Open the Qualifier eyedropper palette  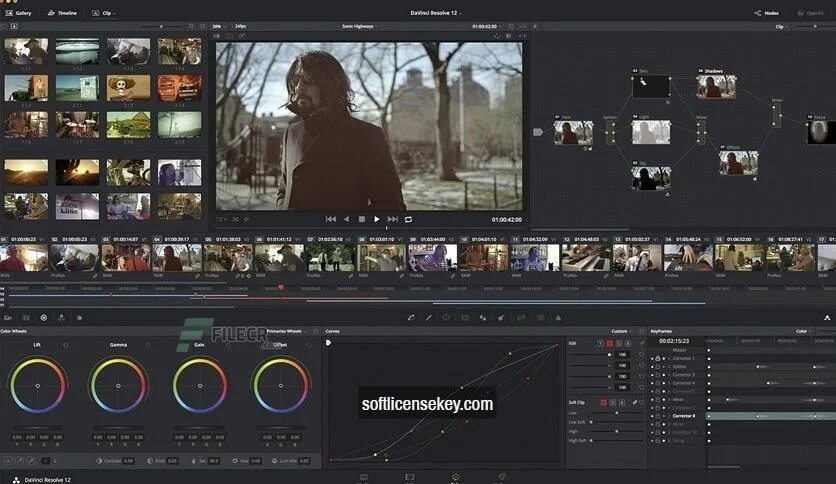click(429, 318)
